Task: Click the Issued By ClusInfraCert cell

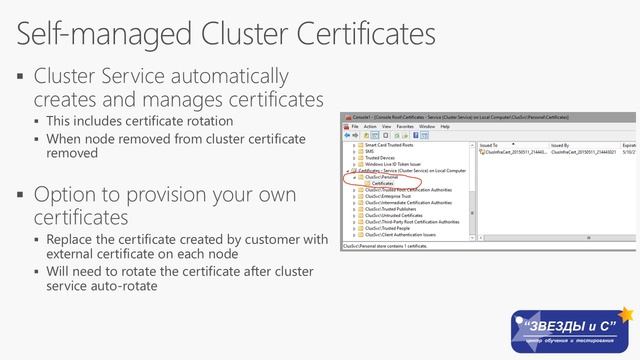Action: click(583, 152)
